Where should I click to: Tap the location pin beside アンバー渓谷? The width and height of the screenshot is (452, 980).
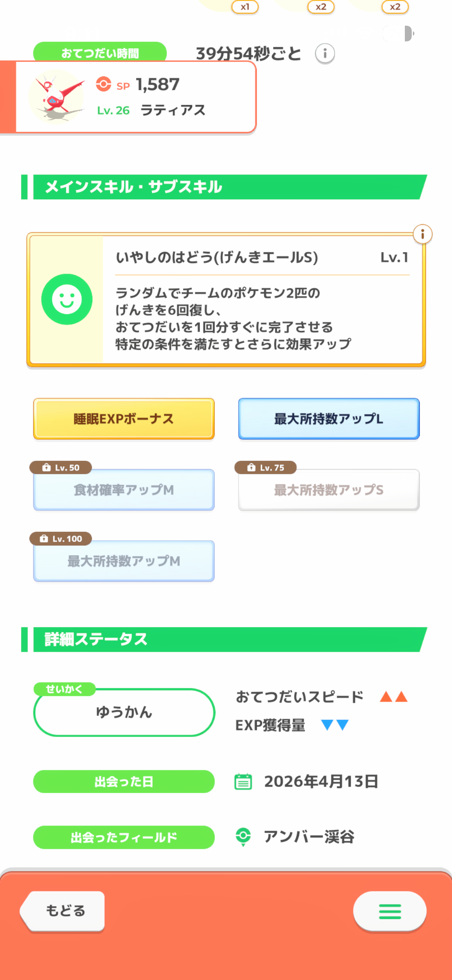[x=243, y=836]
